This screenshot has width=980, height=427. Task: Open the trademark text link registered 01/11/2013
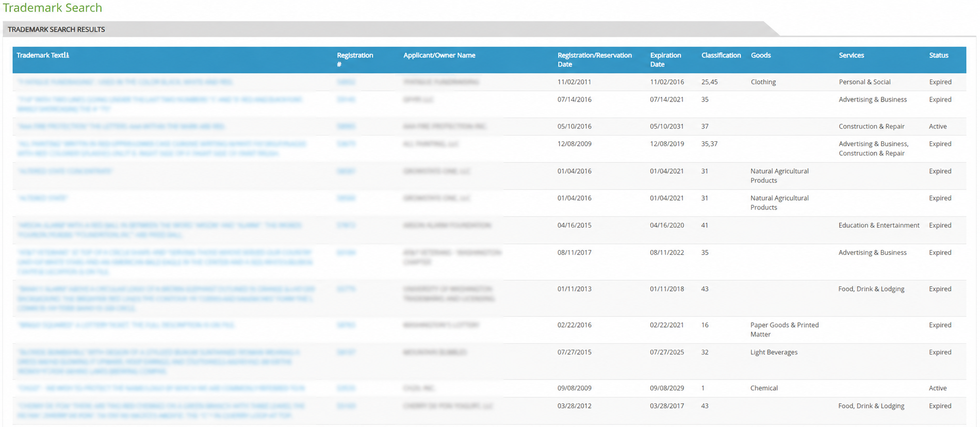pyautogui.click(x=166, y=299)
